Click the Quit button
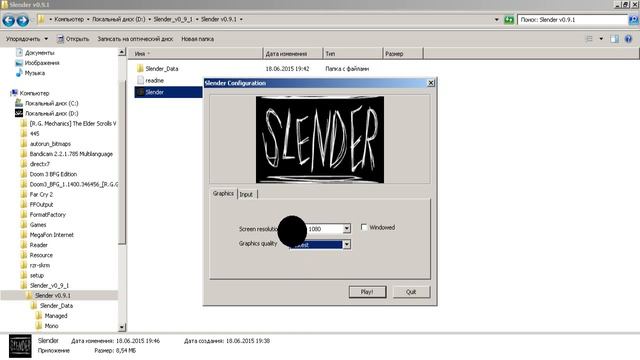 pos(411,292)
